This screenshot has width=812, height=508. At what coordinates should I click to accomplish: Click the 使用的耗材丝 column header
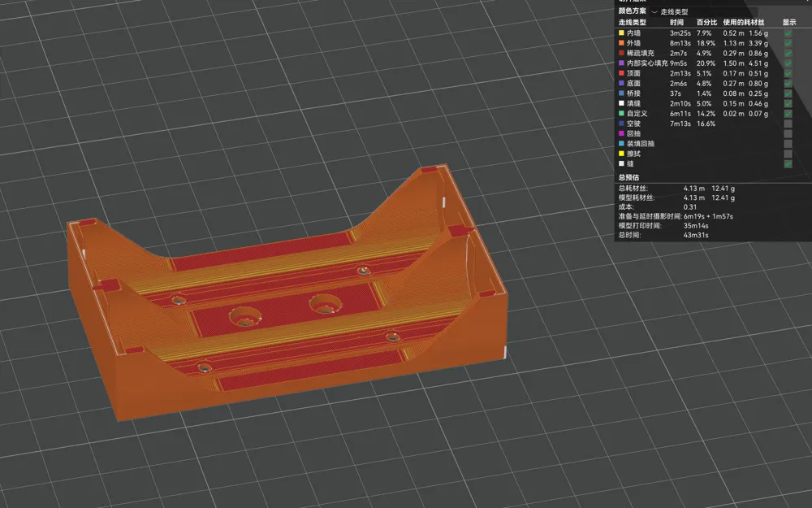pos(745,22)
